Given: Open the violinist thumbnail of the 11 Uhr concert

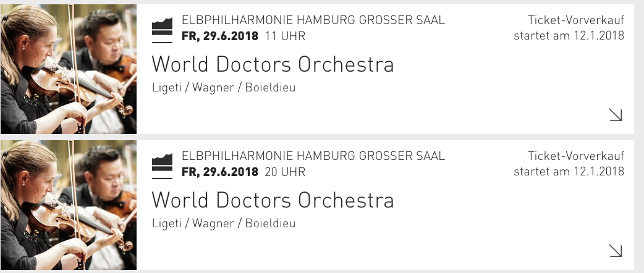Looking at the screenshot, I should click(x=68, y=69).
